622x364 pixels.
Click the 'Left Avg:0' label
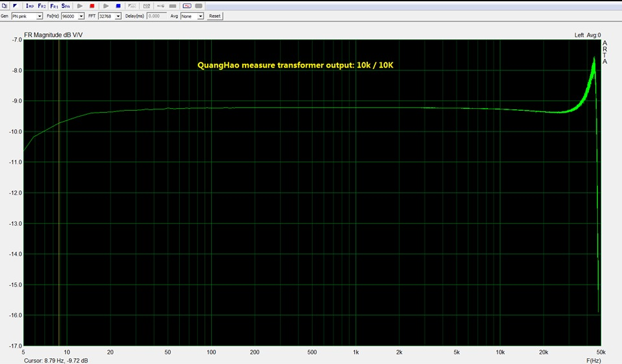point(587,35)
